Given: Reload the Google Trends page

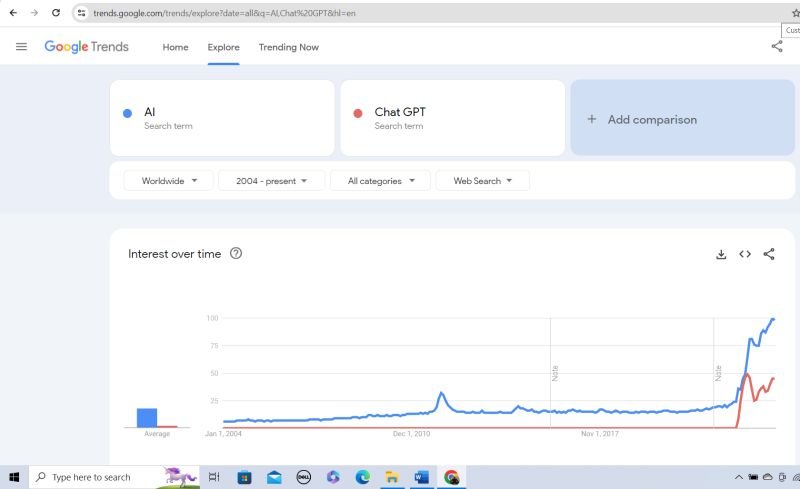Looking at the screenshot, I should tap(56, 13).
